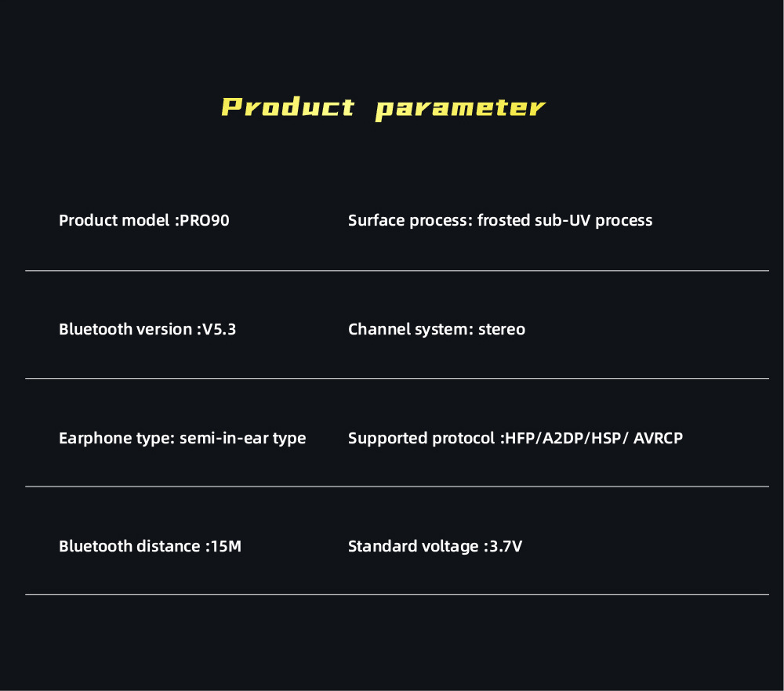Select the "Bluetooth distance :15M" entry
This screenshot has height=691, width=784.
pyautogui.click(x=150, y=546)
